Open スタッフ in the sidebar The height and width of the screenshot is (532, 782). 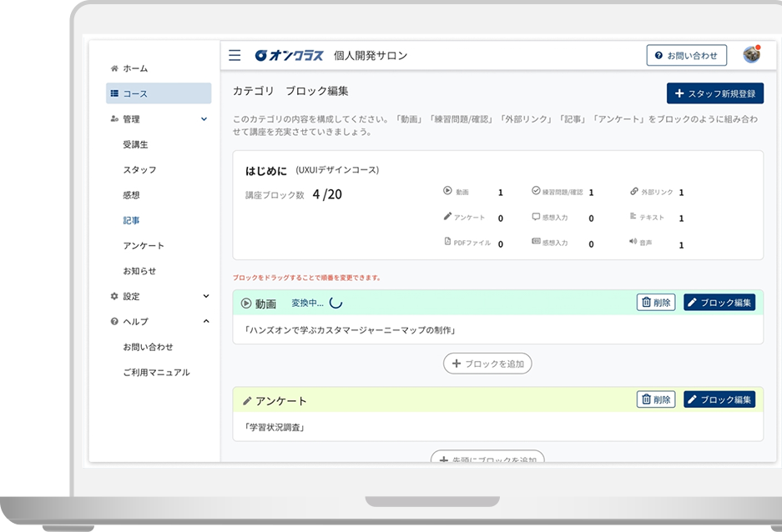[139, 170]
